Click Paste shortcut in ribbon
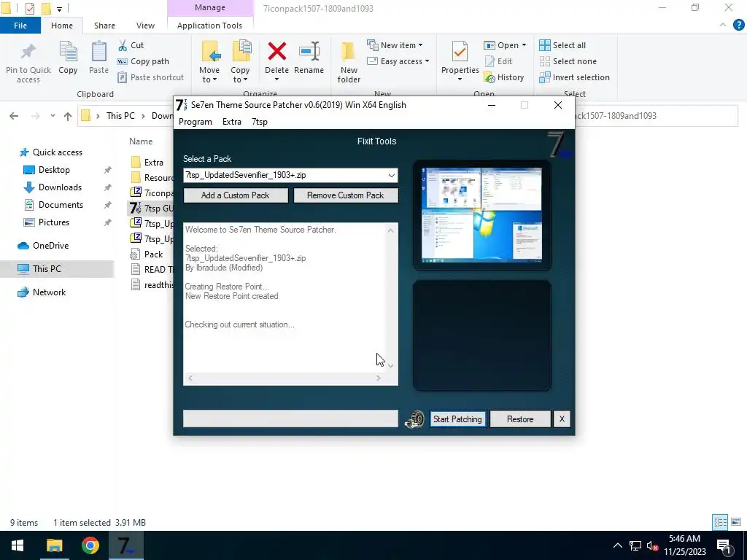The height and width of the screenshot is (560, 747). [150, 77]
